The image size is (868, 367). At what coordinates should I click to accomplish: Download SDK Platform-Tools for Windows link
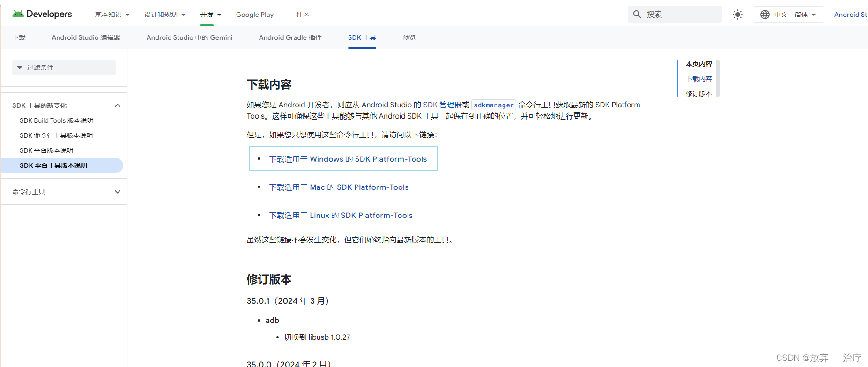[348, 159]
